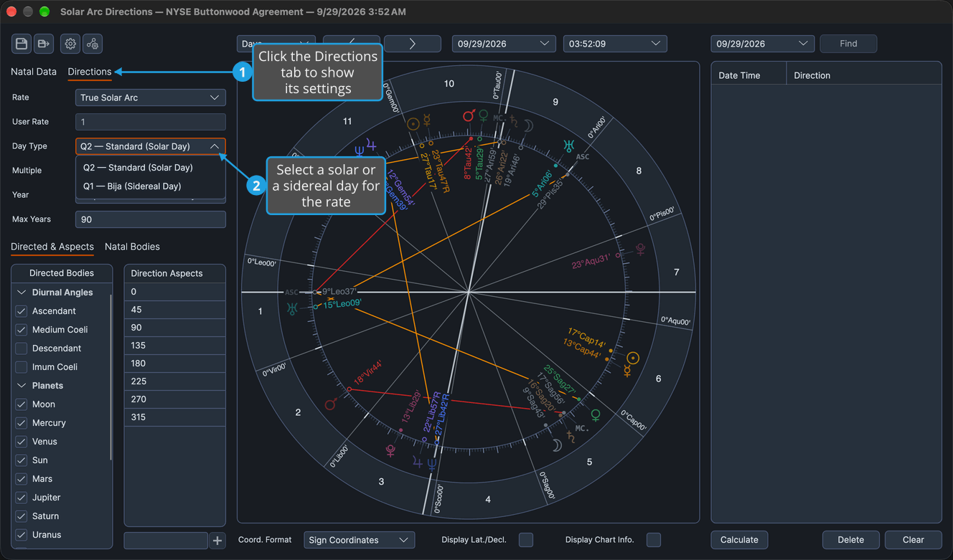Enable Display Lat./Decl. checkbox
The height and width of the screenshot is (560, 953).
click(x=526, y=540)
